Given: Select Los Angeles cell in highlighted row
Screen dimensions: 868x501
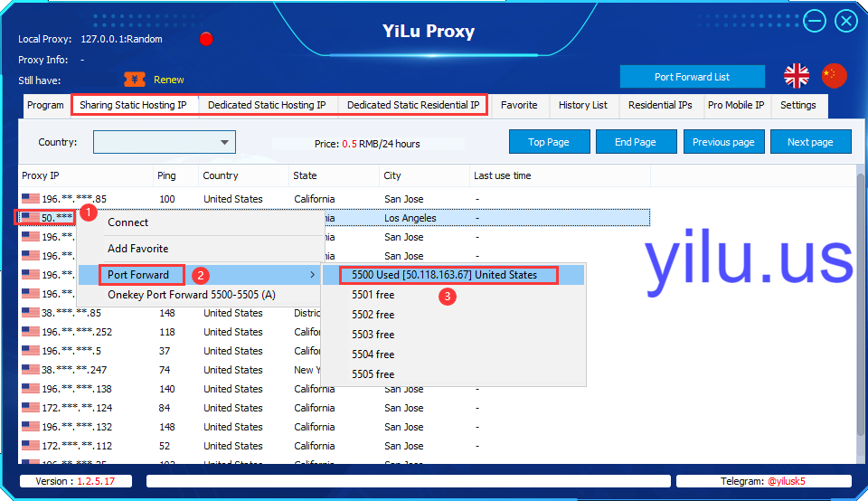Looking at the screenshot, I should tap(410, 218).
